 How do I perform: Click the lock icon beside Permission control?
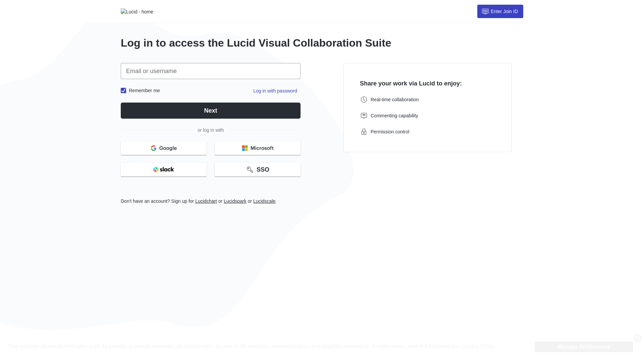click(x=364, y=132)
